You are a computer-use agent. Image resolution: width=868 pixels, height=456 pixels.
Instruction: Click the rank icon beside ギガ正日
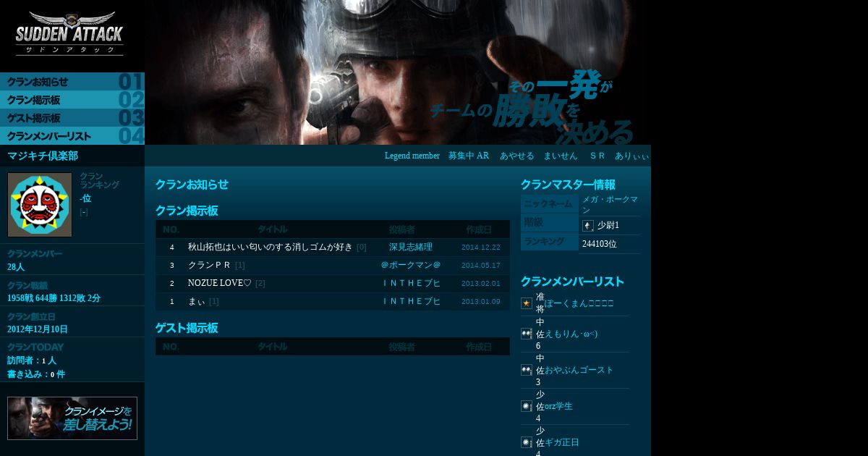click(527, 442)
